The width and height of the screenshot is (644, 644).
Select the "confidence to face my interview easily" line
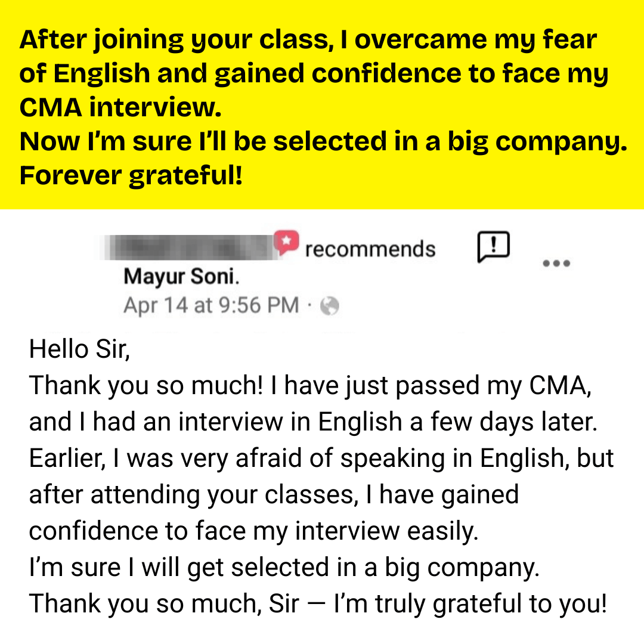click(253, 531)
